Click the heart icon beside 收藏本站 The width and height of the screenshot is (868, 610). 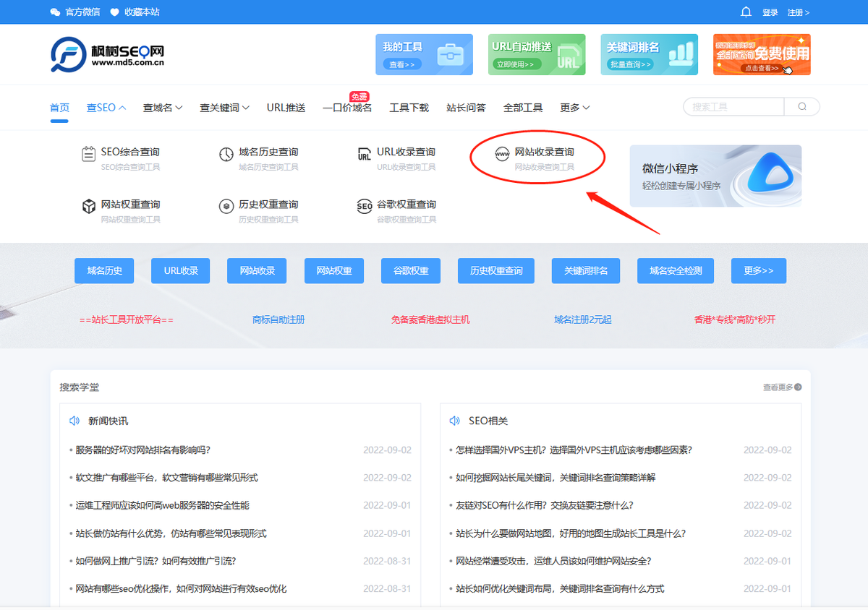pos(115,12)
